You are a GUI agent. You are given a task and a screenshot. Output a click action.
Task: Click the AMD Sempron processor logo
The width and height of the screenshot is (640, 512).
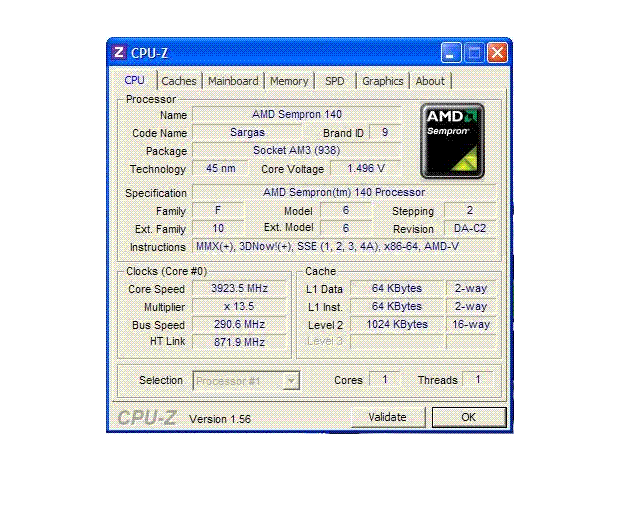pos(452,141)
